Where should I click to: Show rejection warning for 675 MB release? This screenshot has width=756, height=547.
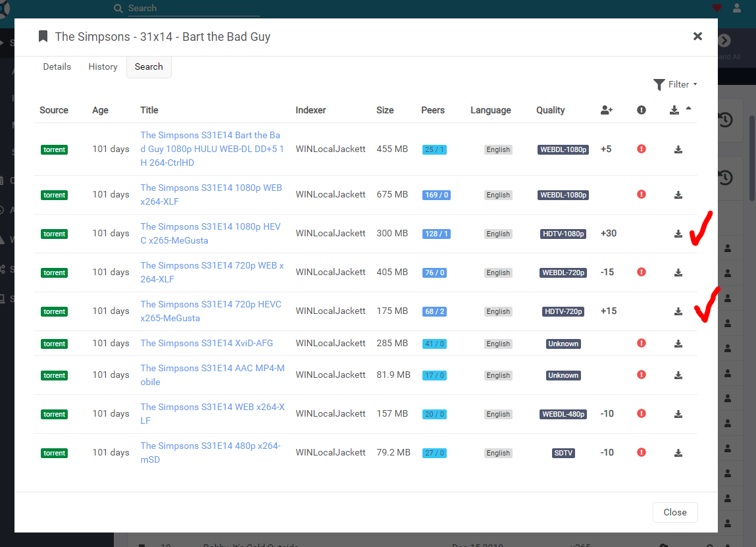tap(642, 194)
